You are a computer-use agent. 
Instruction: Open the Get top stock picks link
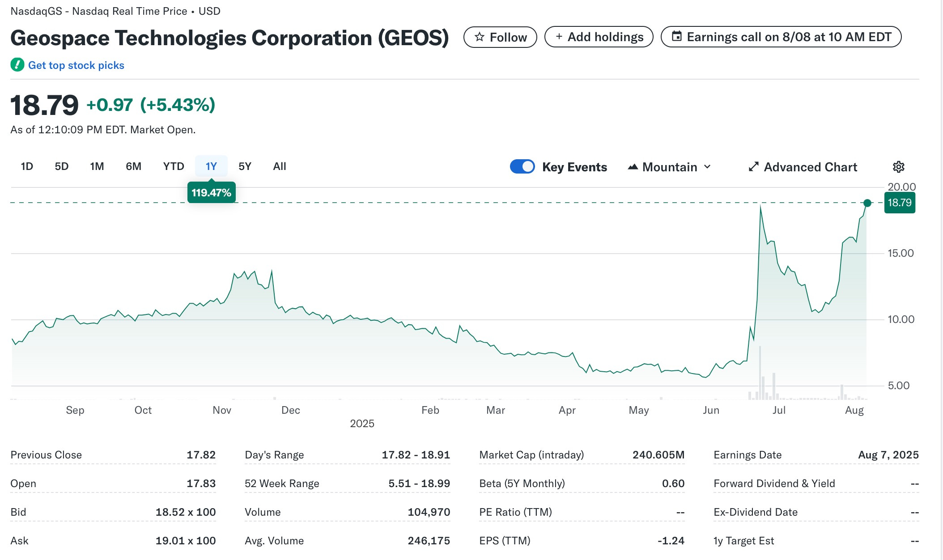click(x=76, y=65)
